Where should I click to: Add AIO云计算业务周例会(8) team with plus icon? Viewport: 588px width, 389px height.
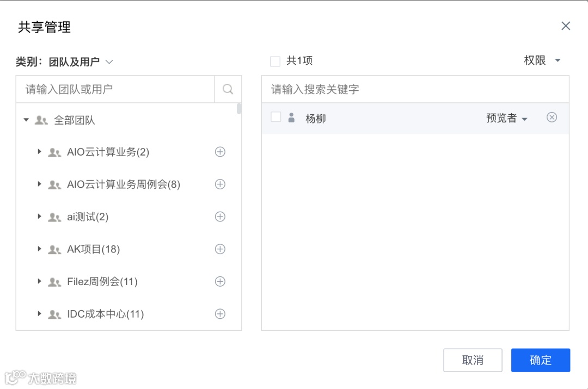[220, 184]
